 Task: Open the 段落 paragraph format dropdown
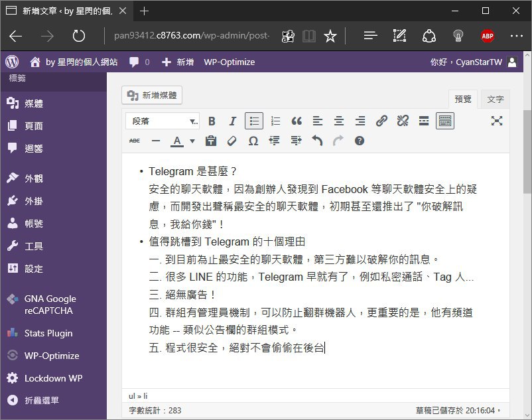163,121
